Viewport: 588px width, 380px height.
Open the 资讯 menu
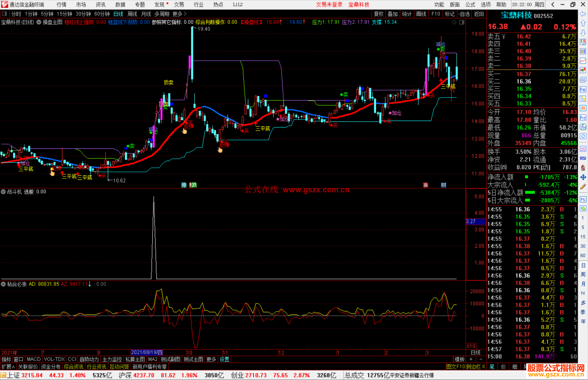[101, 5]
